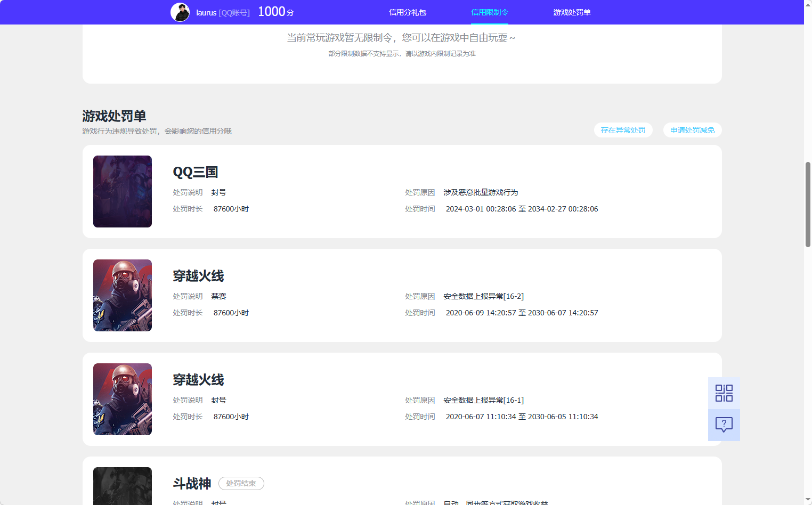View the 存在异常处罚 notice

(x=623, y=130)
